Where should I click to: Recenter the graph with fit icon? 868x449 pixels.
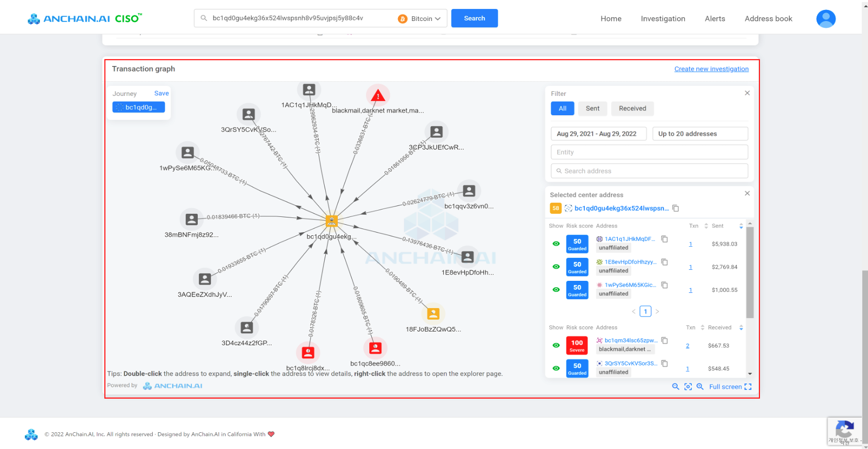point(688,387)
